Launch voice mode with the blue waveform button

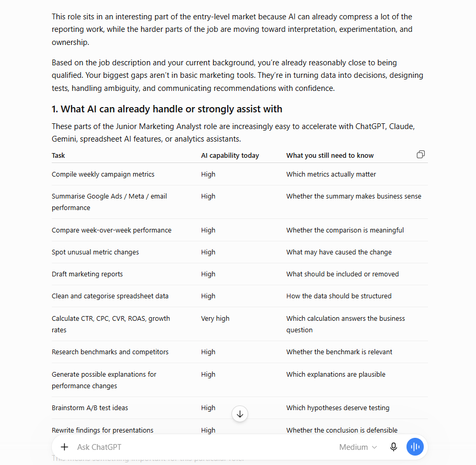click(415, 447)
